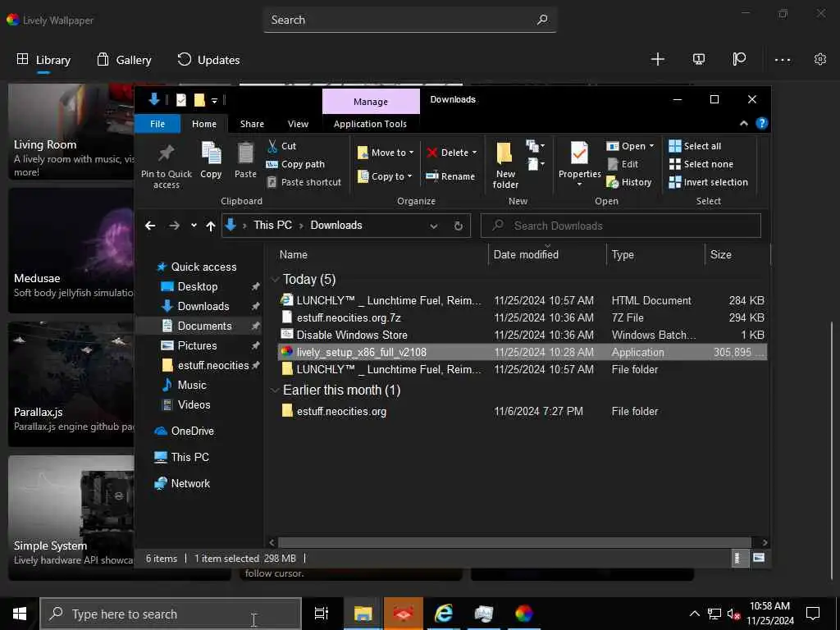This screenshot has height=630, width=840.
Task: Open Lively Wallpaper taskbar icon
Action: tap(524, 614)
